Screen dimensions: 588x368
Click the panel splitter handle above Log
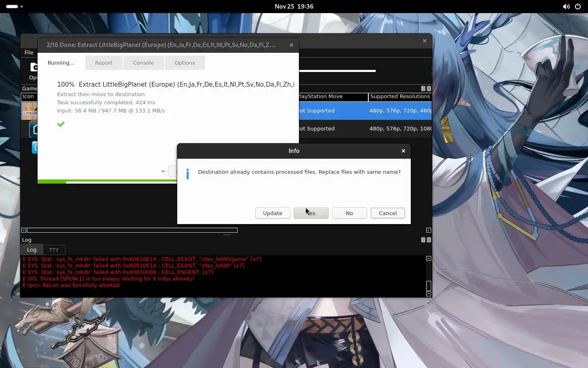click(x=227, y=235)
